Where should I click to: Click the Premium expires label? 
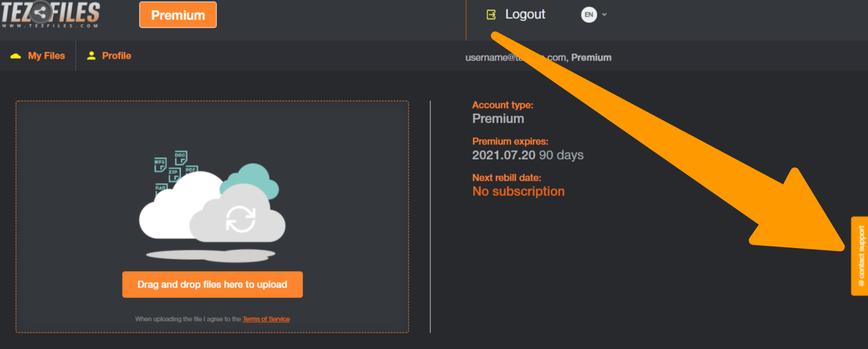tap(510, 141)
